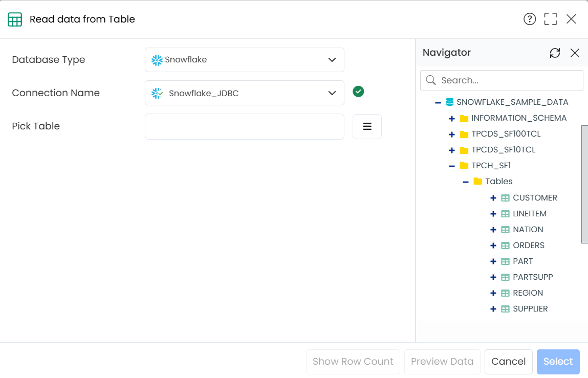Click the Tables folder icon
This screenshot has width=588, height=378.
(x=478, y=181)
